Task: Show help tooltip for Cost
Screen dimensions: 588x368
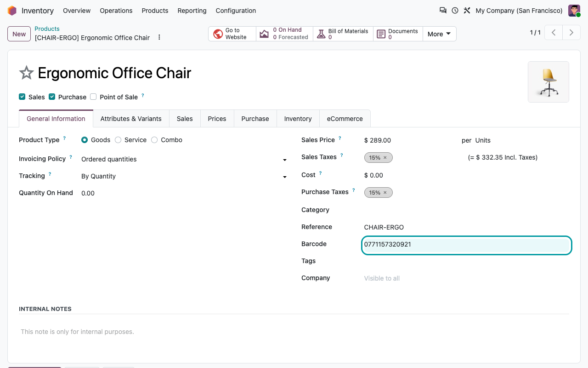Action: coord(320,173)
